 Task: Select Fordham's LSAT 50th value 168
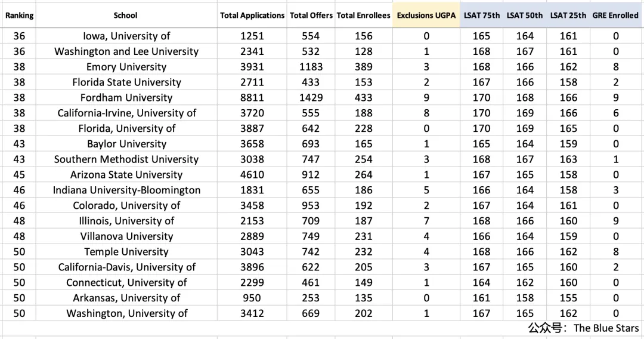(525, 98)
